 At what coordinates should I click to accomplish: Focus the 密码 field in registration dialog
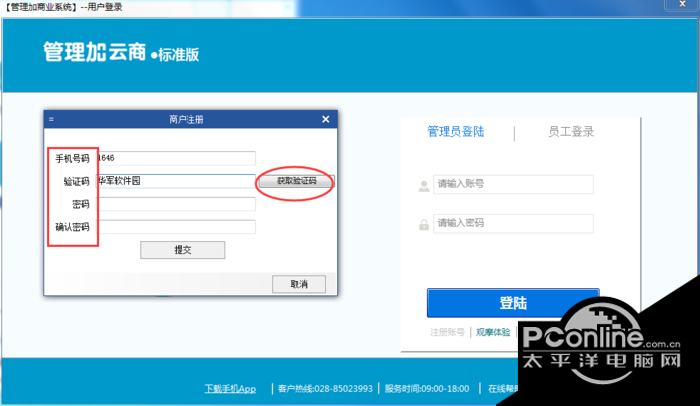click(176, 204)
